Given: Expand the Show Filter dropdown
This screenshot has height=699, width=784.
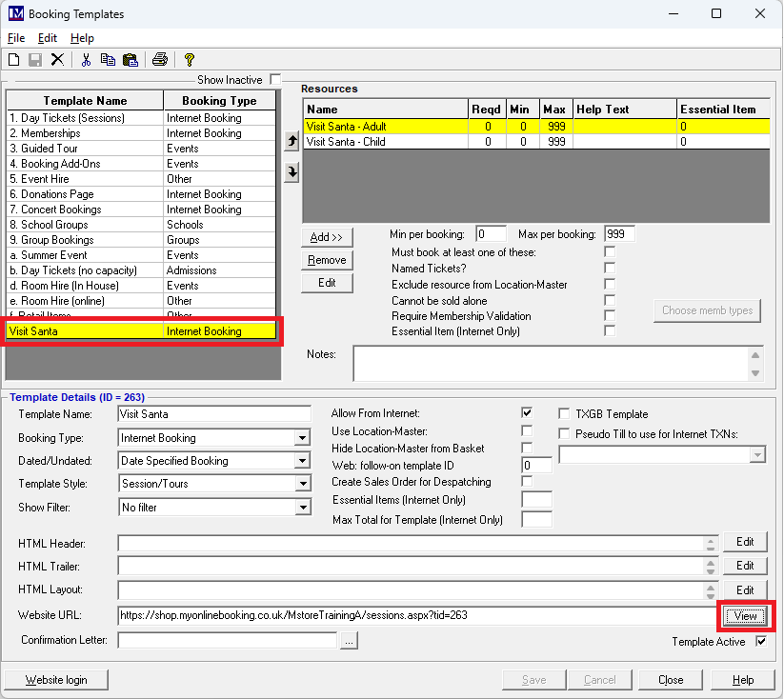Looking at the screenshot, I should [302, 508].
